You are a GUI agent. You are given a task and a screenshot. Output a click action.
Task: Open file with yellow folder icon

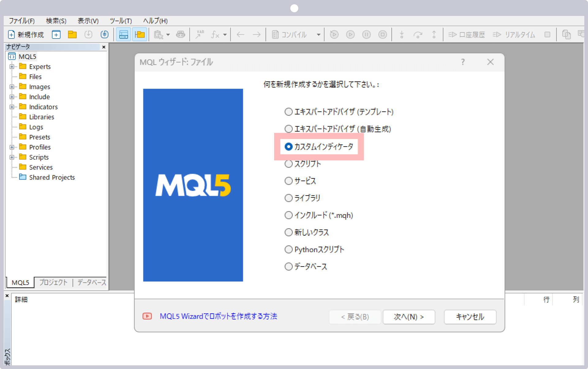(72, 35)
